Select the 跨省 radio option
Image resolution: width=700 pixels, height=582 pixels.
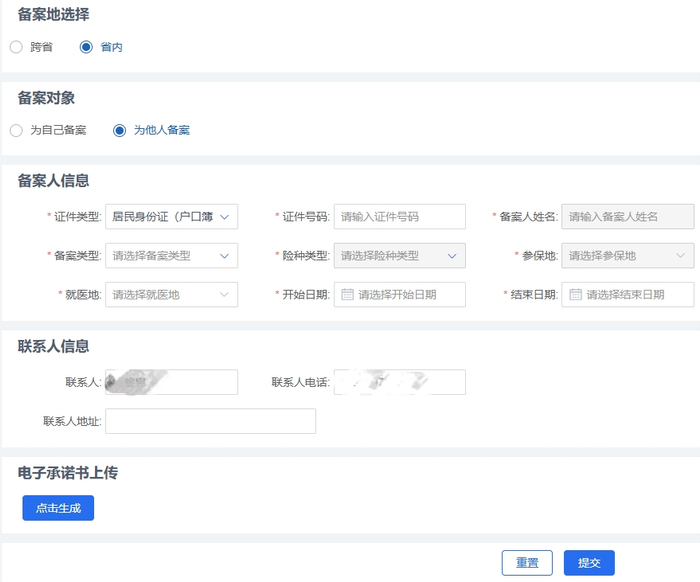[16, 47]
